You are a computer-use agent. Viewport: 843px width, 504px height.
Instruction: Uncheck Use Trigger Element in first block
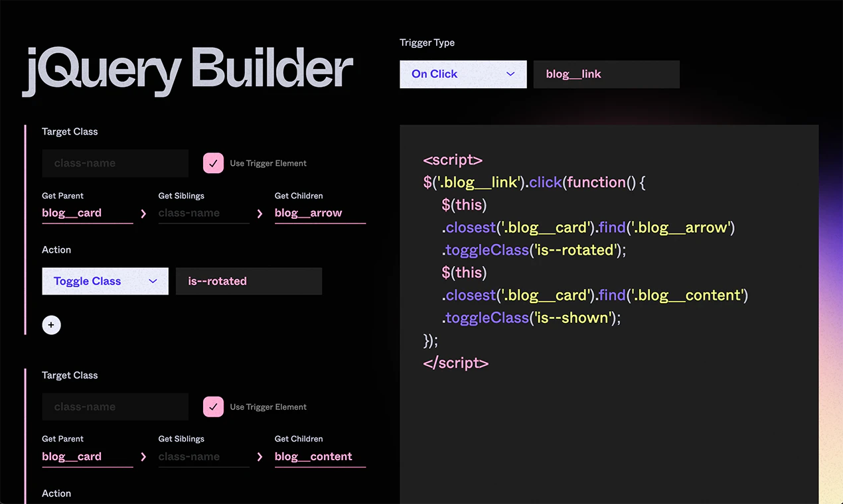(213, 163)
